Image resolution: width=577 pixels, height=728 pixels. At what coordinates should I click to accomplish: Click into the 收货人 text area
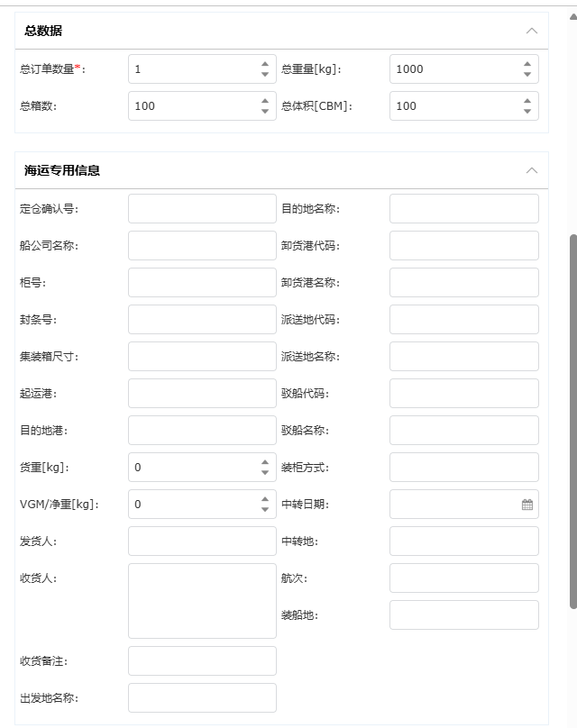pos(202,601)
